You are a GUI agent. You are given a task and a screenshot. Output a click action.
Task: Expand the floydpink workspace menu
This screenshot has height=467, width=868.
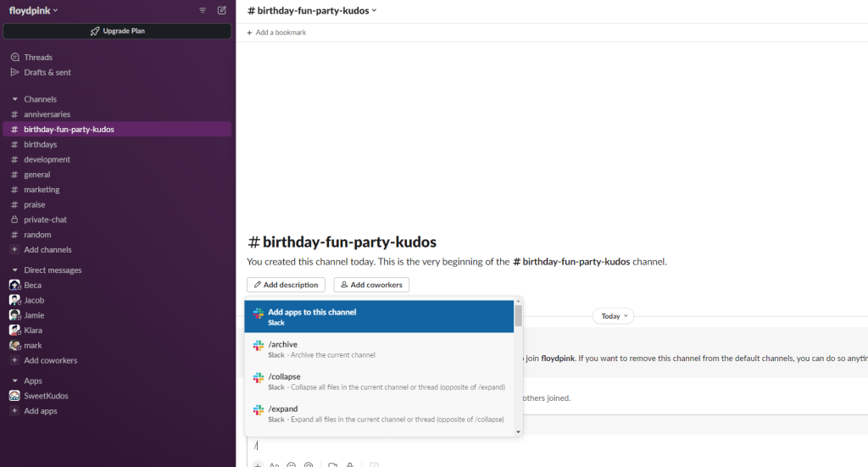[34, 10]
